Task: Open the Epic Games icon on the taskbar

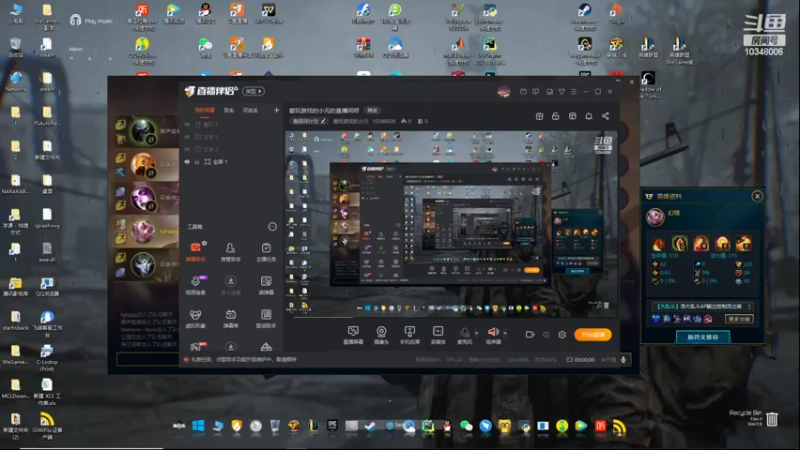Action: coord(332,426)
